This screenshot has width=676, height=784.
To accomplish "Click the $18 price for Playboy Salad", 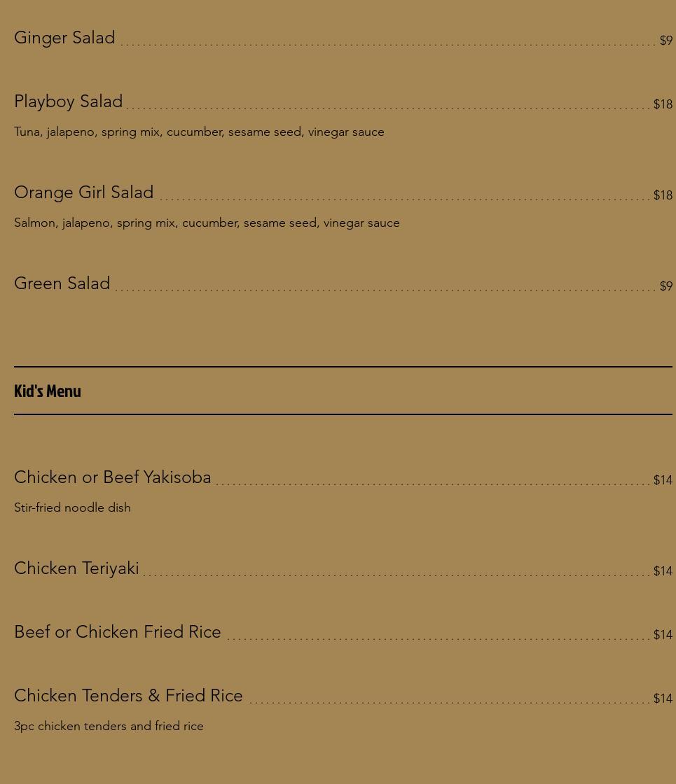I will click(x=663, y=104).
